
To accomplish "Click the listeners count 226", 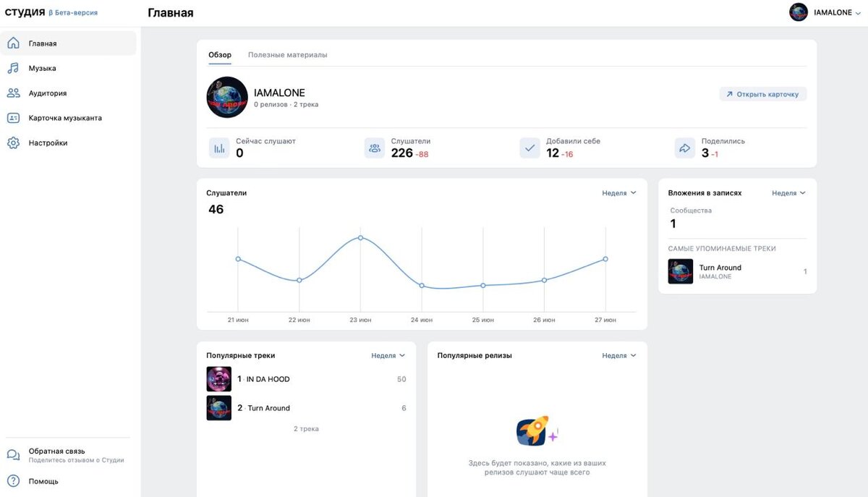I will click(402, 153).
